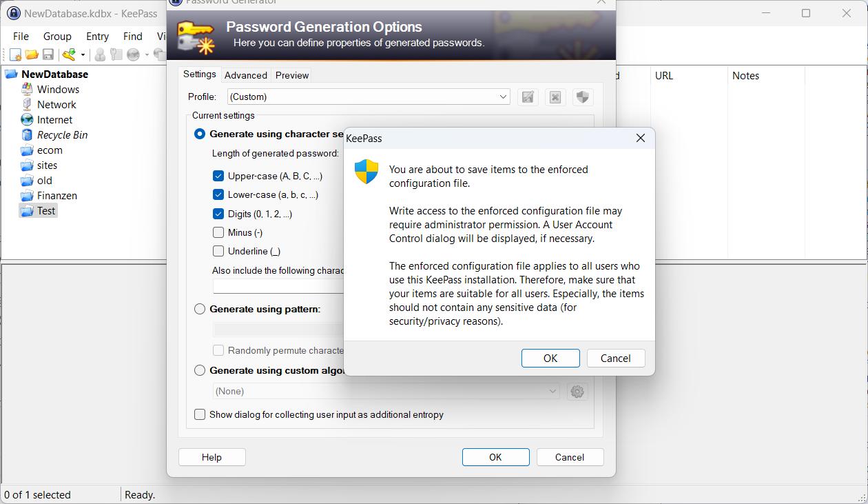Screen dimensions: 868x504
Task: Select Generate using pattern radio button
Action: tap(200, 310)
